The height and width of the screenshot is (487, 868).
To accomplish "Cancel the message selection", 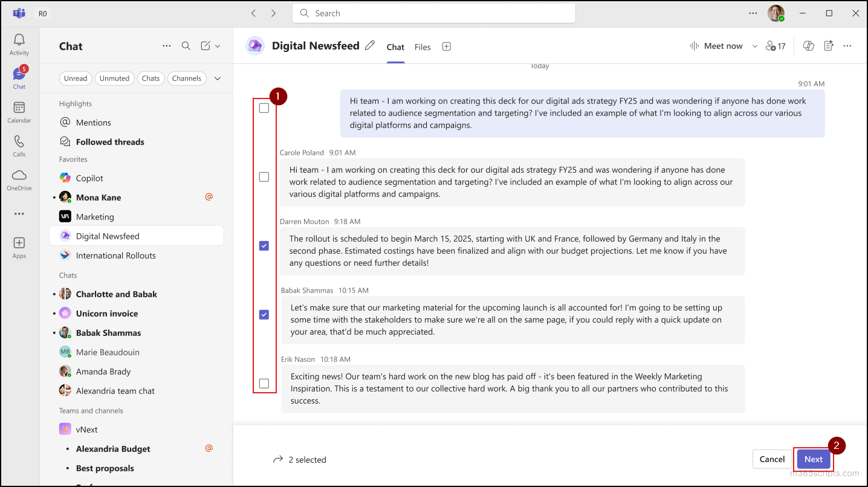I will pos(771,459).
